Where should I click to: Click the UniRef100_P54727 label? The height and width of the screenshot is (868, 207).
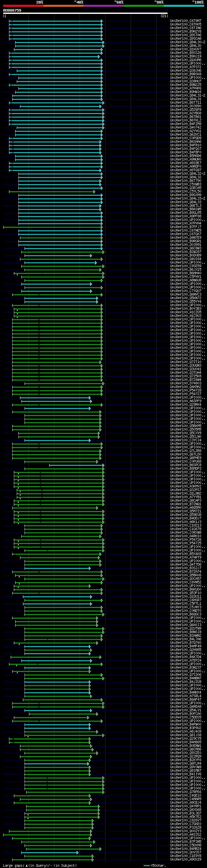[x=186, y=394]
